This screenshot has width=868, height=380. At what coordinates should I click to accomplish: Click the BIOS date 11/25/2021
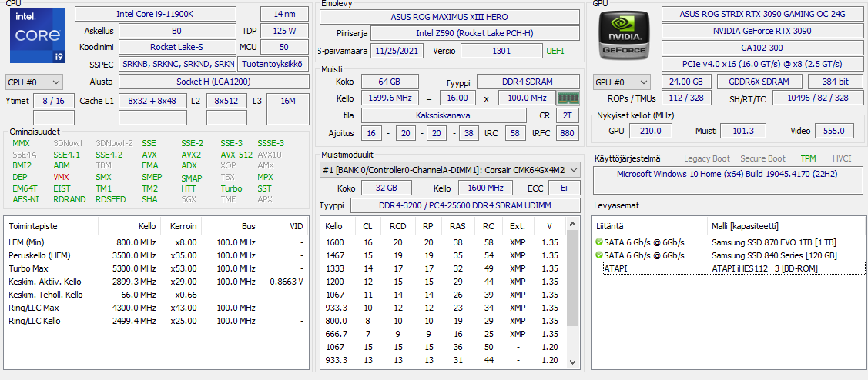click(x=397, y=51)
